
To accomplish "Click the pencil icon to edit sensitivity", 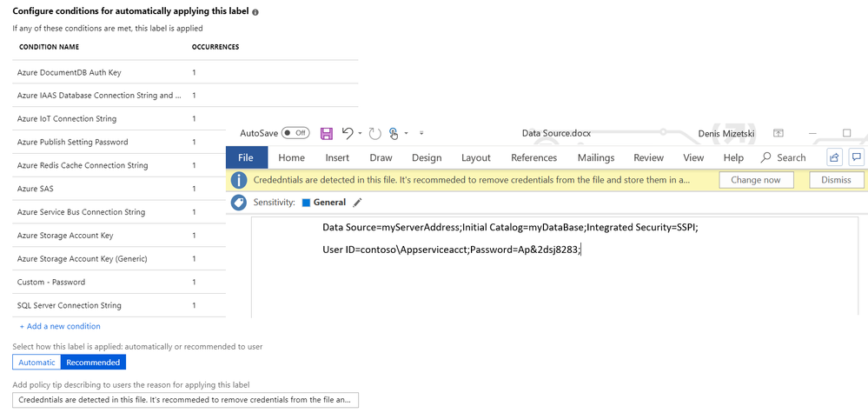I will point(357,203).
